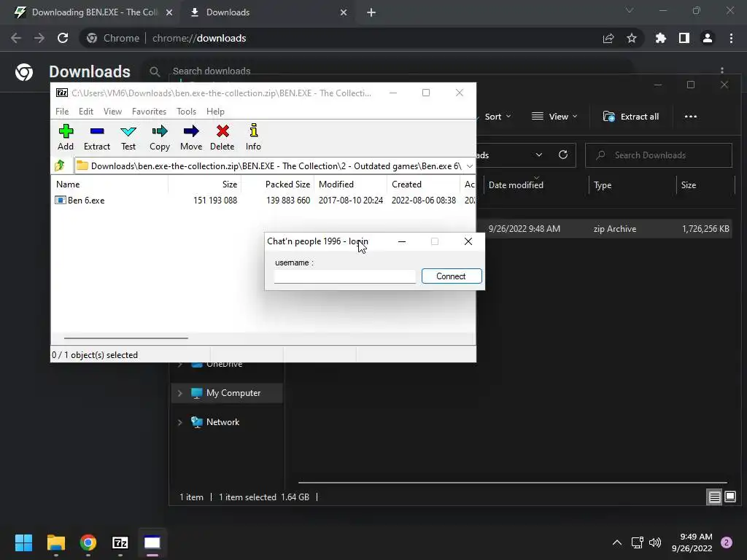This screenshot has width=747, height=560.
Task: Bookmark this page with star icon
Action: (x=632, y=38)
